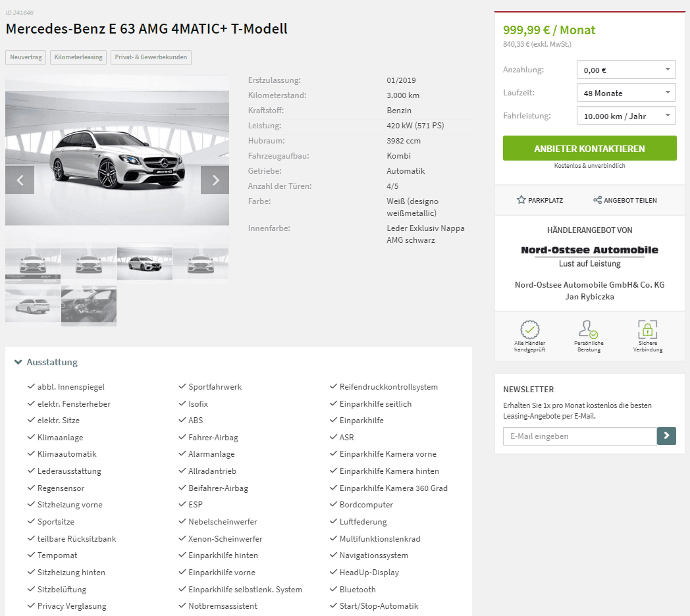Click the HeadUp-Display feature entry
The width and height of the screenshot is (690, 616).
(x=369, y=573)
